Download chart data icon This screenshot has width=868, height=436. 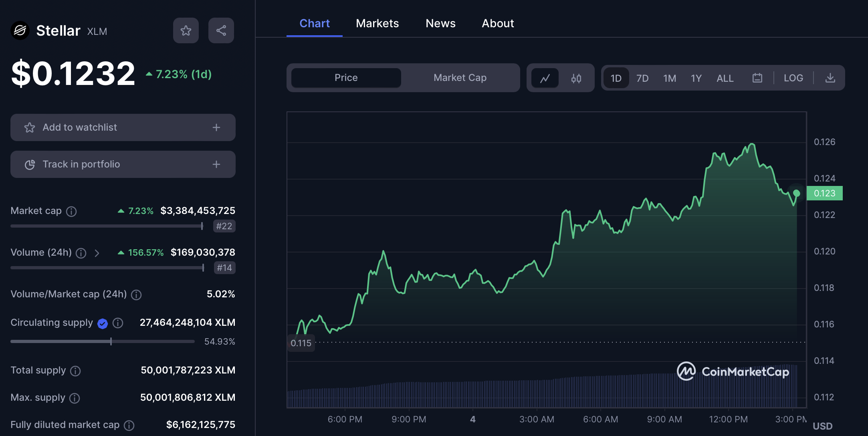tap(830, 78)
